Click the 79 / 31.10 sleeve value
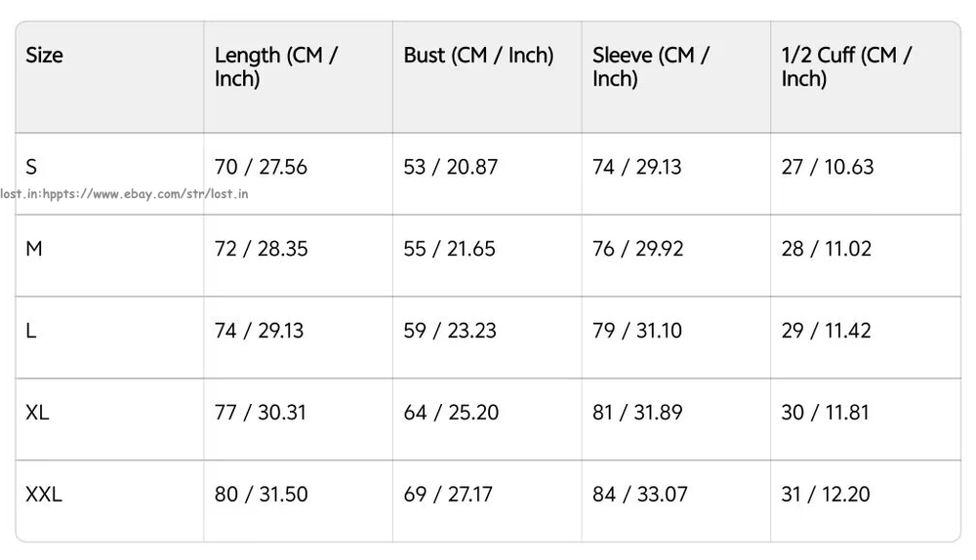This screenshot has height=560, width=976. tap(638, 331)
